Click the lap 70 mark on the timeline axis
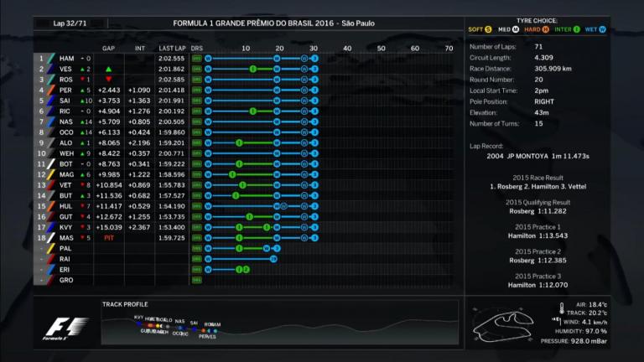 coord(449,49)
